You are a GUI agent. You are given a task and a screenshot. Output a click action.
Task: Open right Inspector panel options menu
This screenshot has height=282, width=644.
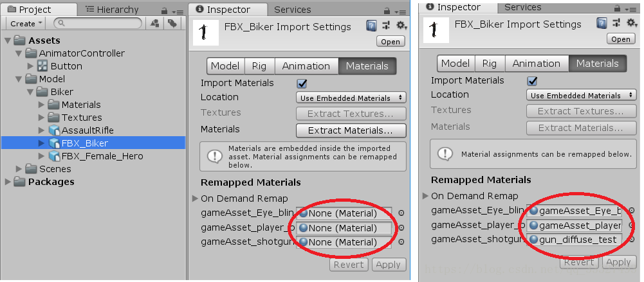pyautogui.click(x=631, y=9)
